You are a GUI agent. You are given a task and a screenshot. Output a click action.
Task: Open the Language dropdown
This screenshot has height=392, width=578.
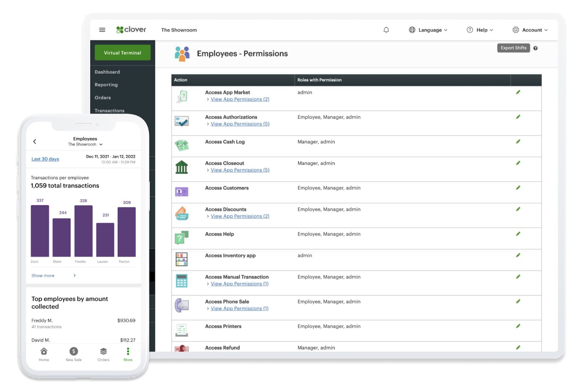click(428, 30)
